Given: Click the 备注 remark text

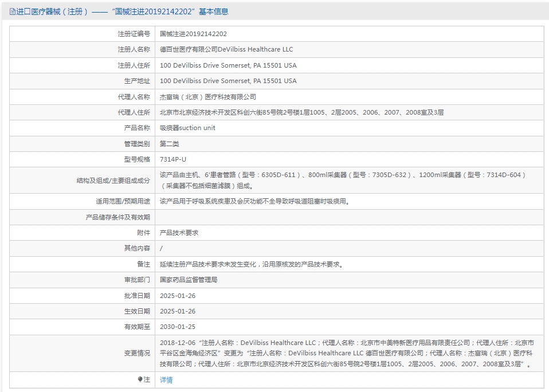Looking at the screenshot, I should click(x=252, y=264).
